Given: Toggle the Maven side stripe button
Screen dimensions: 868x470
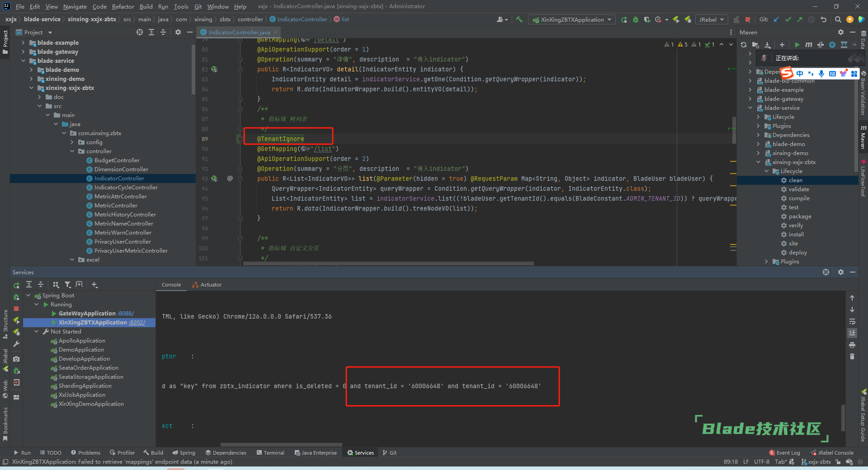Looking at the screenshot, I should coord(863,137).
